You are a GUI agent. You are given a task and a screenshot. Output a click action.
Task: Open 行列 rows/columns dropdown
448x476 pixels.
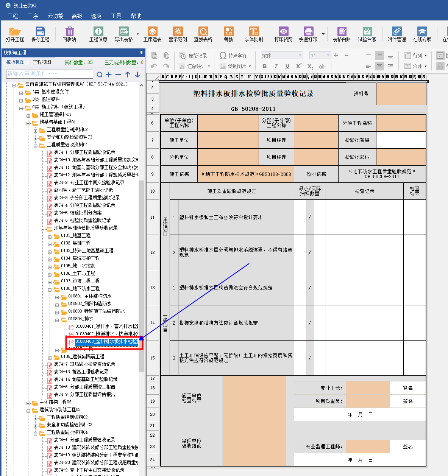415,56
